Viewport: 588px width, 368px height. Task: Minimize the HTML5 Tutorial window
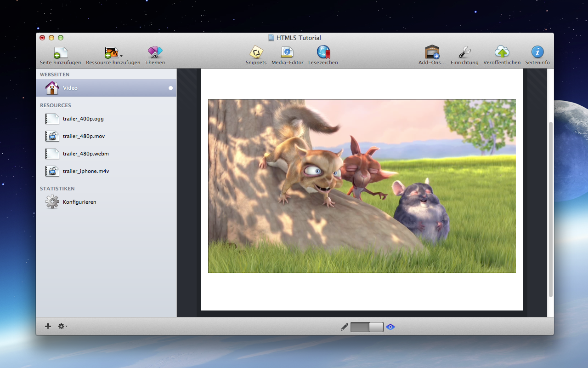51,38
